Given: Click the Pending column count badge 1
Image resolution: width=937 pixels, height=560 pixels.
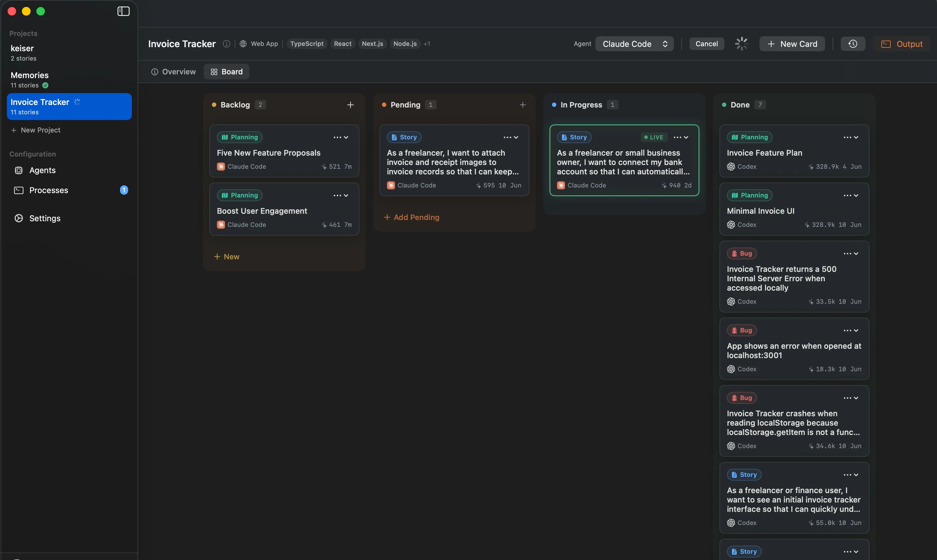Looking at the screenshot, I should [431, 105].
